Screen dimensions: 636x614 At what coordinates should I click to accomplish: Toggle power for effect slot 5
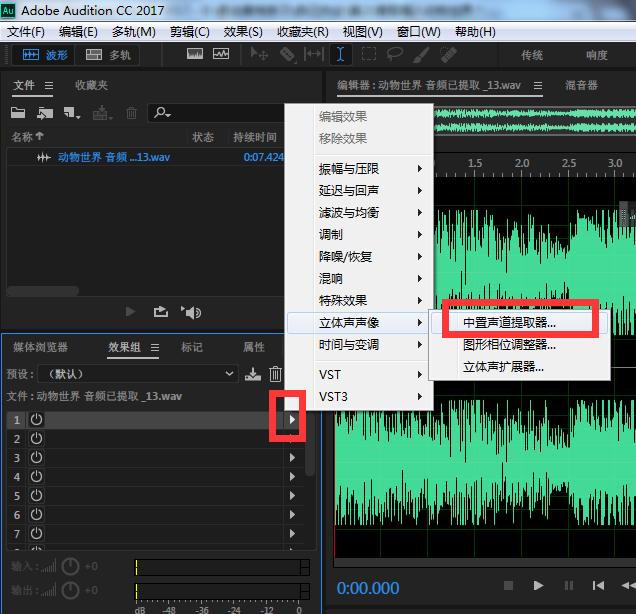pos(36,495)
